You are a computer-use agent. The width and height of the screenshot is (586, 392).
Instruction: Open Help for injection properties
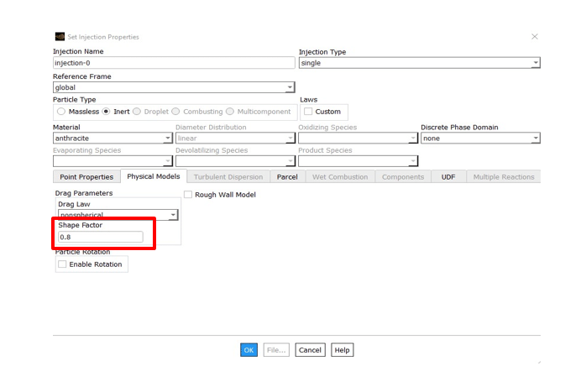click(x=342, y=350)
